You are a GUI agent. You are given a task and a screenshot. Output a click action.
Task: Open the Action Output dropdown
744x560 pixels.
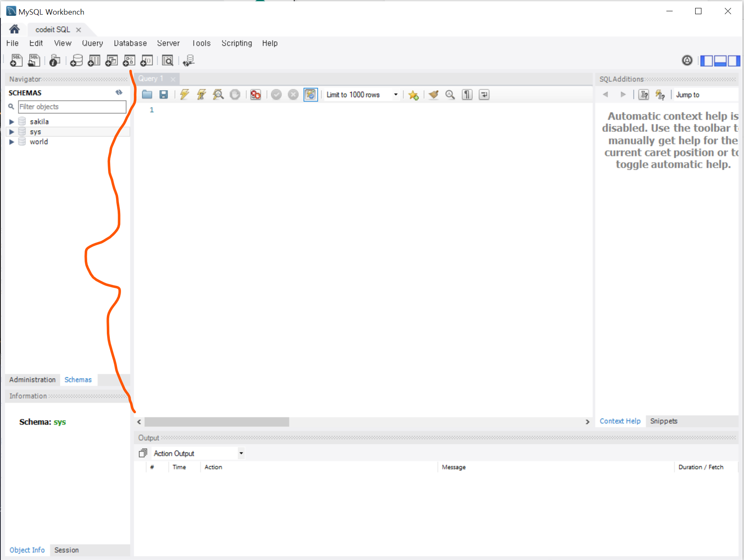click(x=198, y=453)
